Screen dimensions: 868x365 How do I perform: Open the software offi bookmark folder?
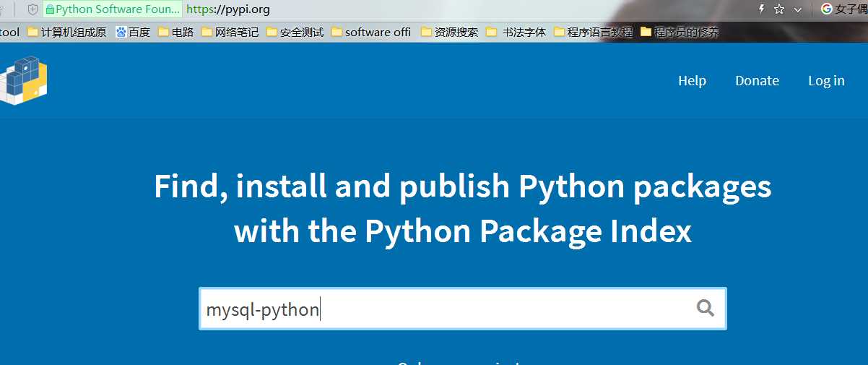371,32
